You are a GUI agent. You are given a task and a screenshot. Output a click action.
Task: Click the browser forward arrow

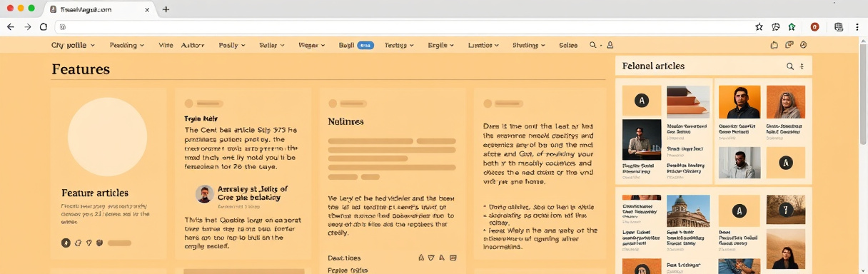(x=27, y=26)
